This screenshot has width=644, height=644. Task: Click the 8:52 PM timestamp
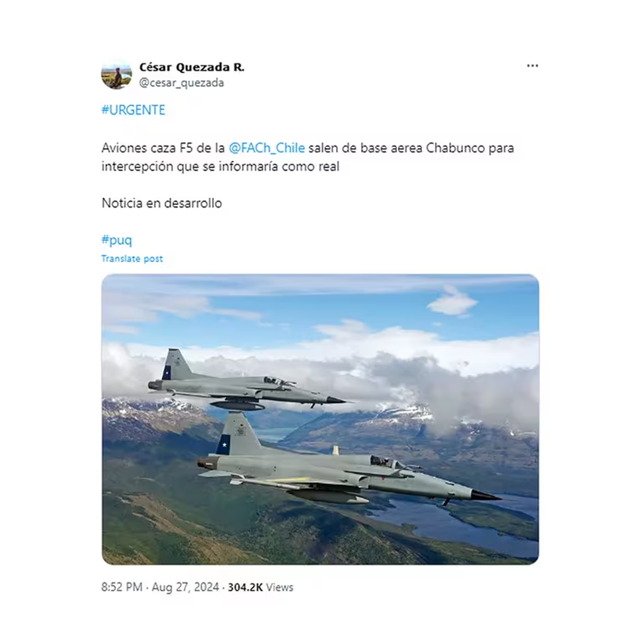(122, 587)
